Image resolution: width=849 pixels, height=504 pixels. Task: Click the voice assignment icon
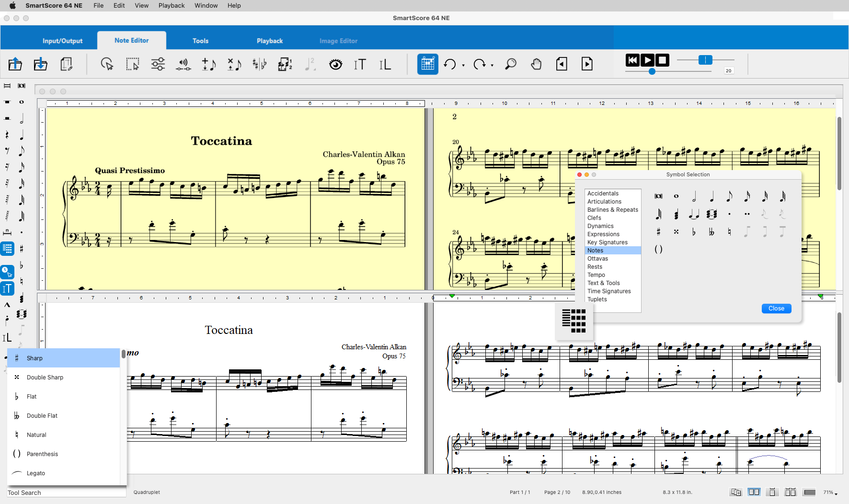click(285, 64)
